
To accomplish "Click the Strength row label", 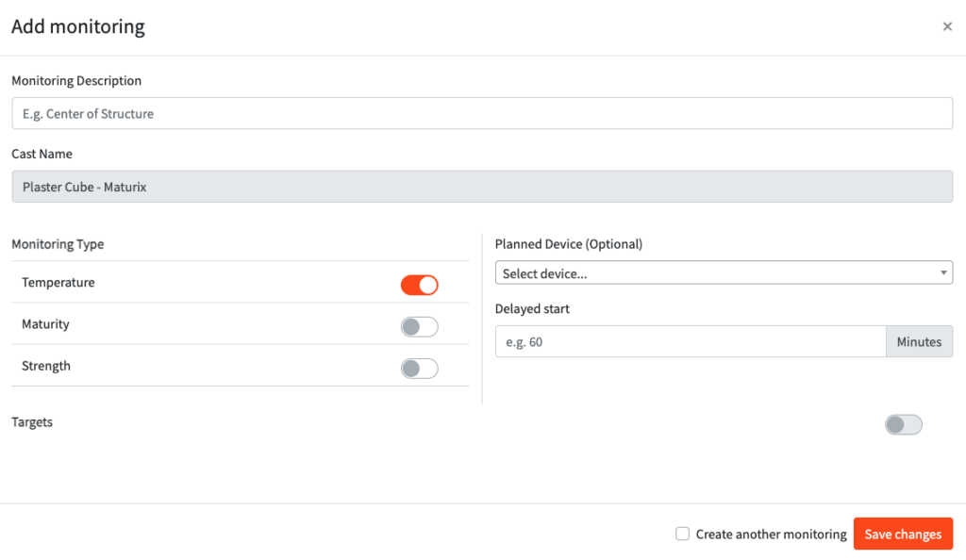I will click(x=46, y=366).
